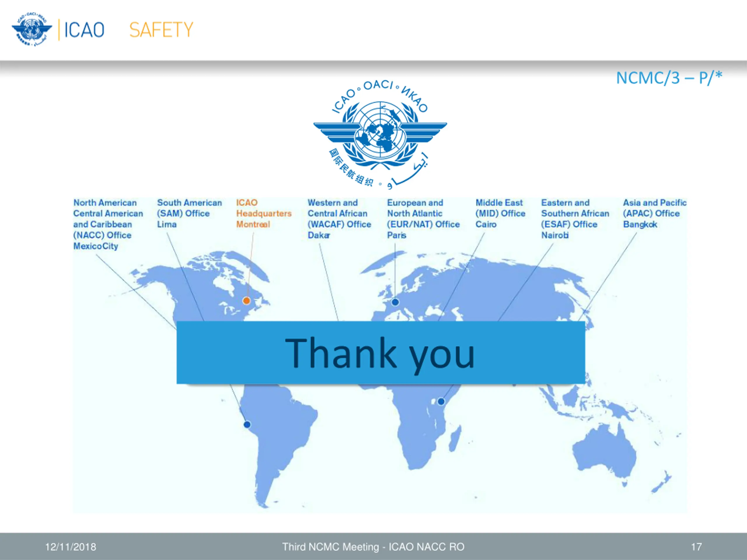Click the Middle East (MID) Office Cairo label
This screenshot has height=560, width=747.
tap(500, 213)
